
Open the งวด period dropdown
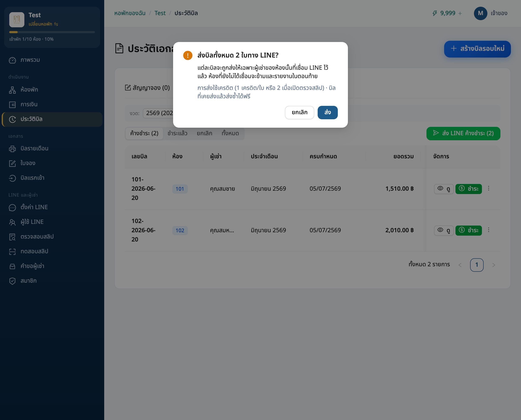(158, 113)
